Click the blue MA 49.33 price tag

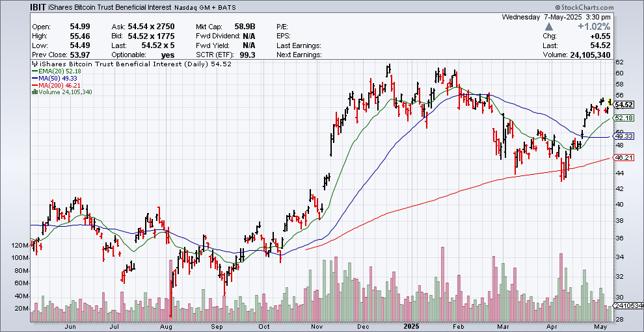[624, 136]
